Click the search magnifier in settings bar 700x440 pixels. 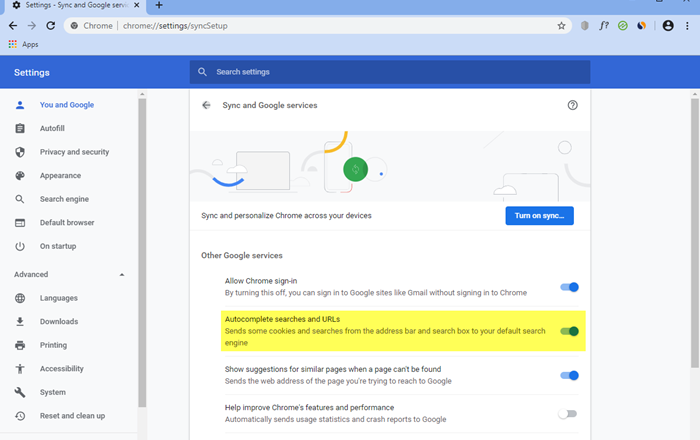tap(202, 72)
